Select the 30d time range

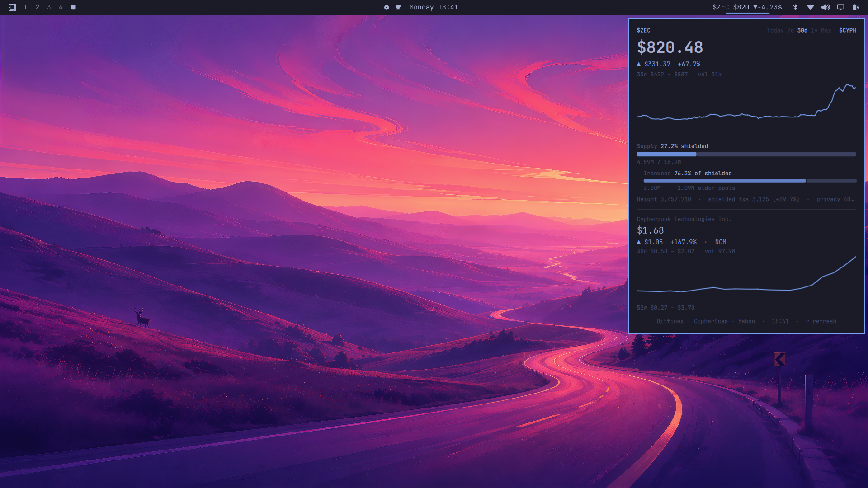coord(802,30)
